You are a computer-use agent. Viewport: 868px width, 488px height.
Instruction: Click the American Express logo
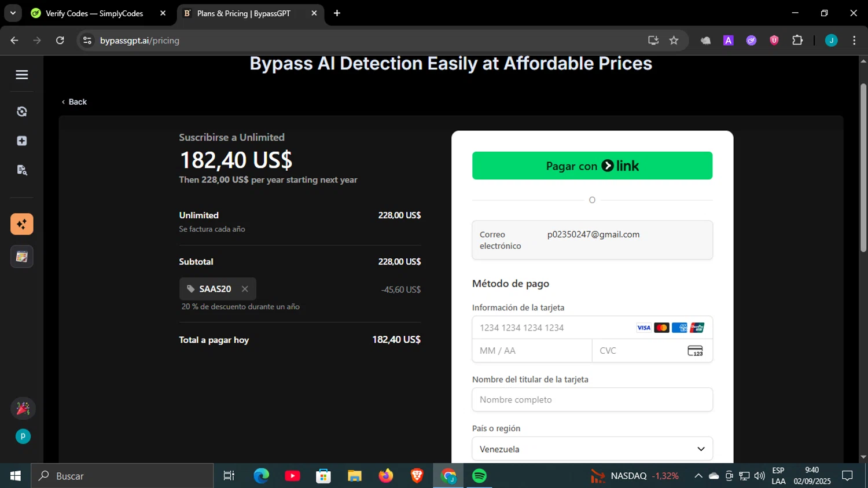[x=679, y=328]
